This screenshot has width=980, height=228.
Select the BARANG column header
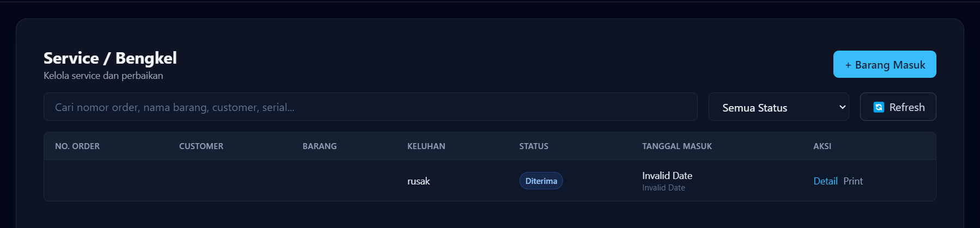tap(319, 146)
